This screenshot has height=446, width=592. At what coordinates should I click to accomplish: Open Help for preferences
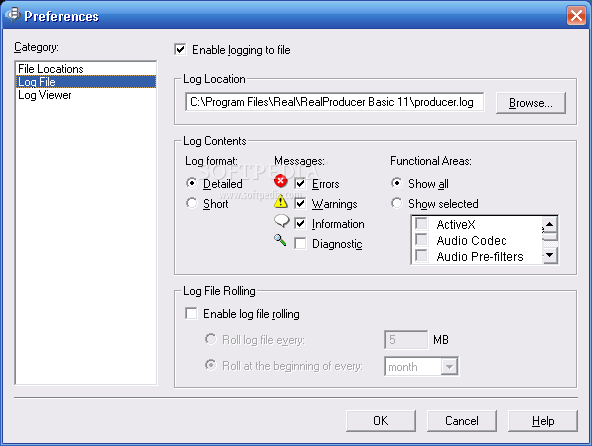pyautogui.click(x=543, y=421)
